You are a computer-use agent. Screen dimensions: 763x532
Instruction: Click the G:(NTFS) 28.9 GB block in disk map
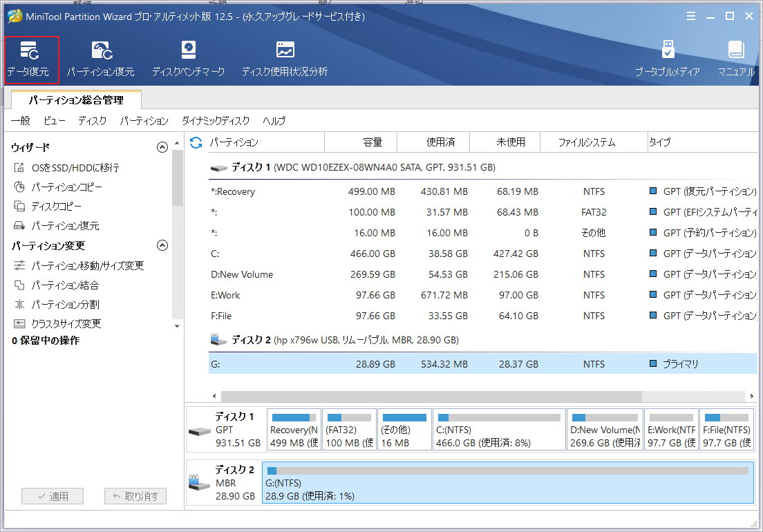508,483
